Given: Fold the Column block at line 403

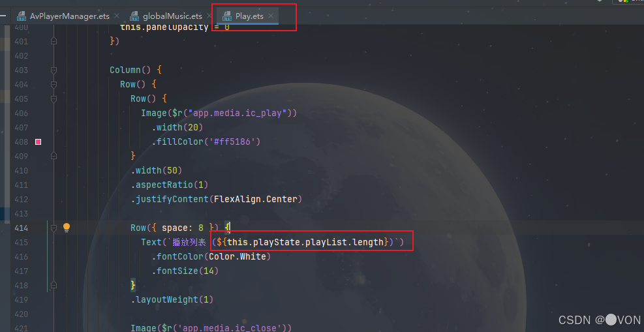Looking at the screenshot, I should pos(54,70).
